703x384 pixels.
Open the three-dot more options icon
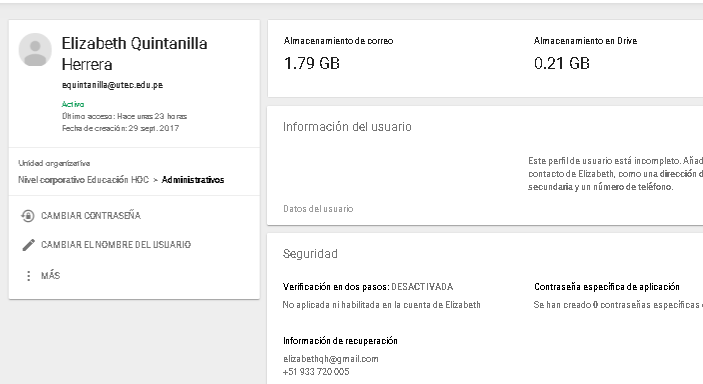29,275
